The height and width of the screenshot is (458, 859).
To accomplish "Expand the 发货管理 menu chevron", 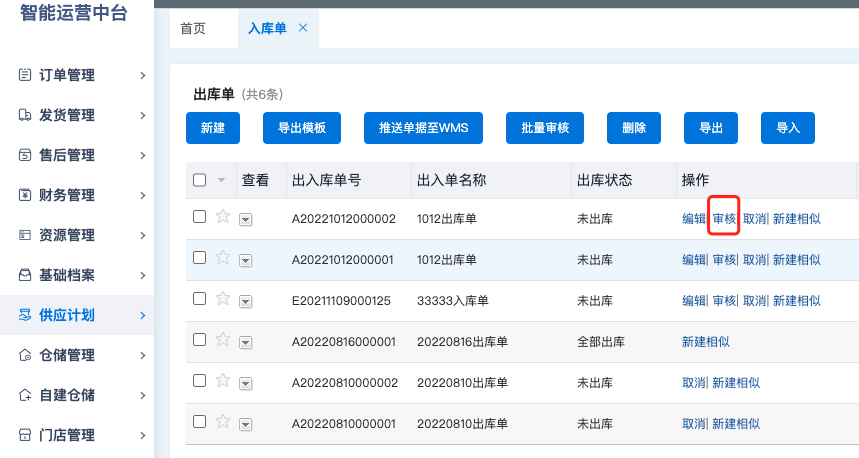I will pyautogui.click(x=142, y=115).
